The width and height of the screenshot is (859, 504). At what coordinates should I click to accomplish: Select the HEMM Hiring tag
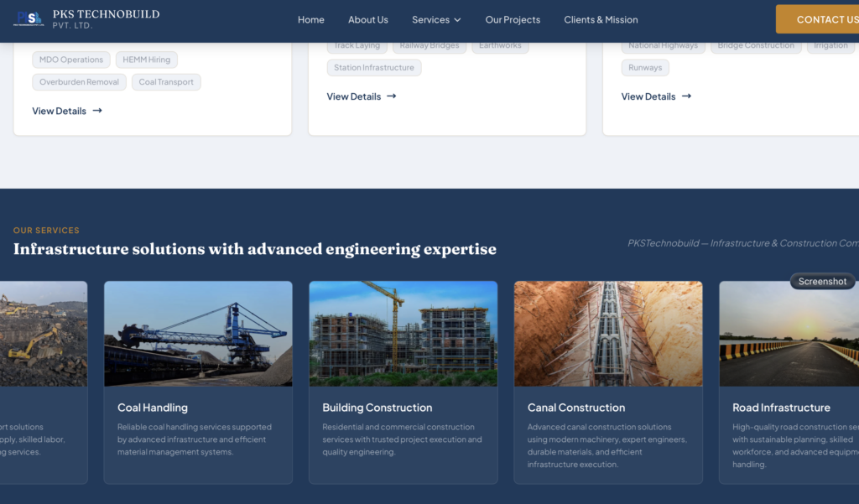point(146,60)
